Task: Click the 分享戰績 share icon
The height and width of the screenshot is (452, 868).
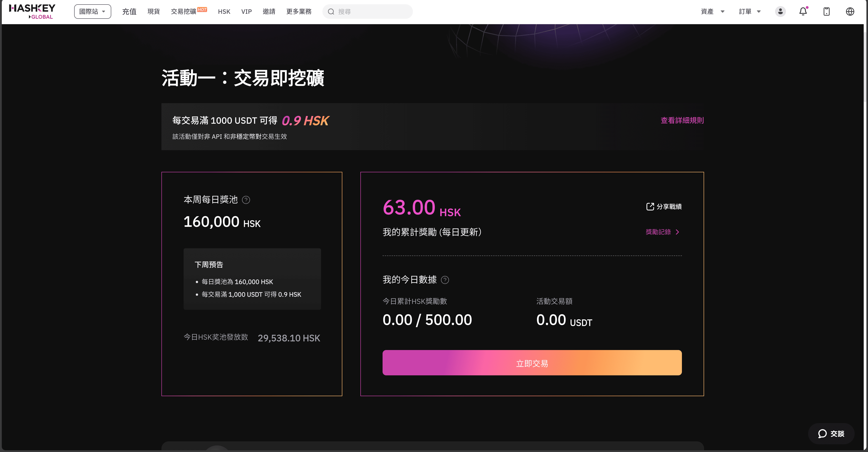Action: 650,207
